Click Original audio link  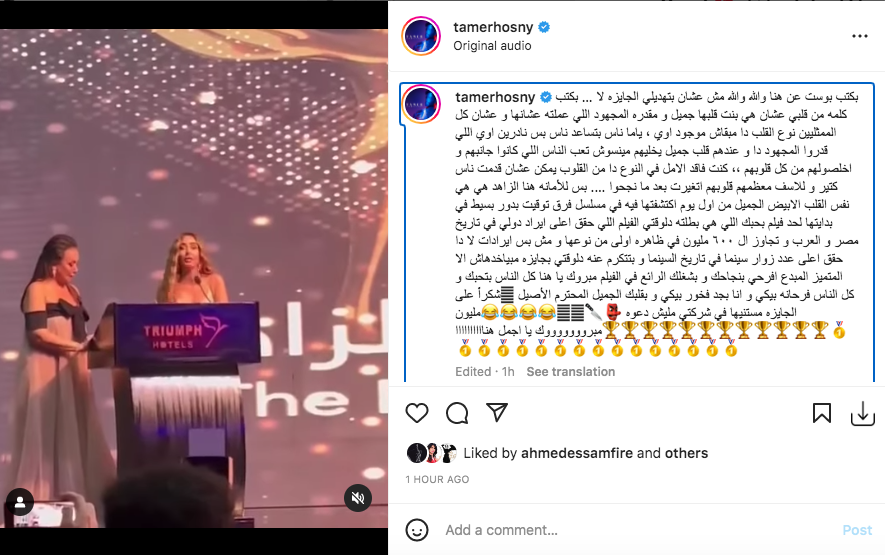click(x=492, y=46)
